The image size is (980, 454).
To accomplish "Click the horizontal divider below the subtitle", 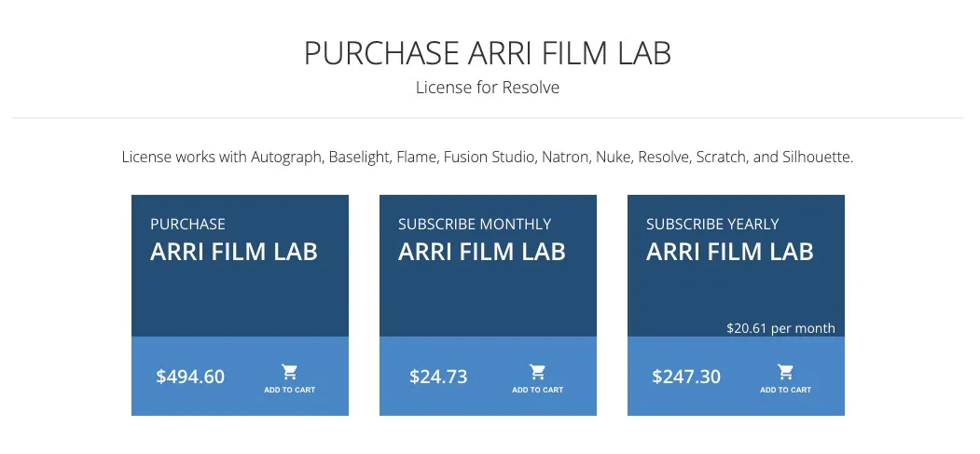I will (x=488, y=118).
